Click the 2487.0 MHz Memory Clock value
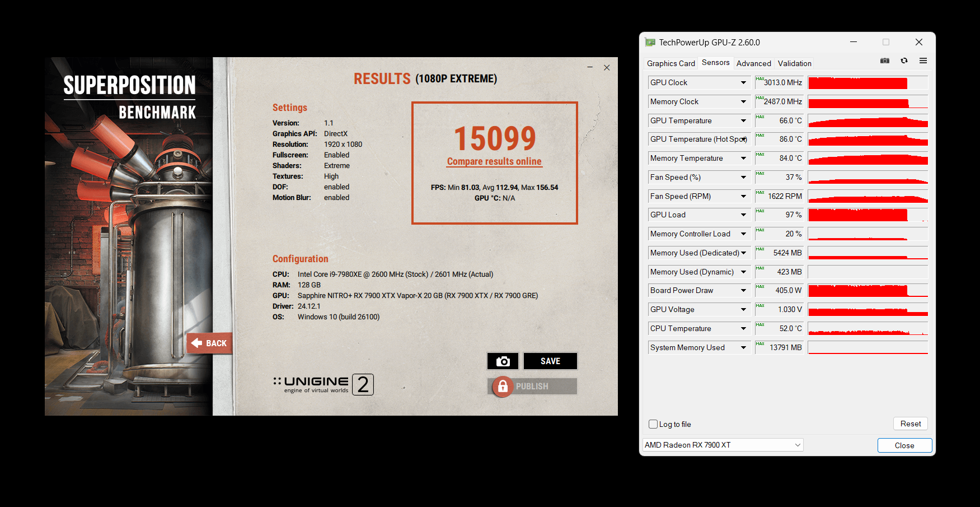Image resolution: width=980 pixels, height=507 pixels. (779, 101)
